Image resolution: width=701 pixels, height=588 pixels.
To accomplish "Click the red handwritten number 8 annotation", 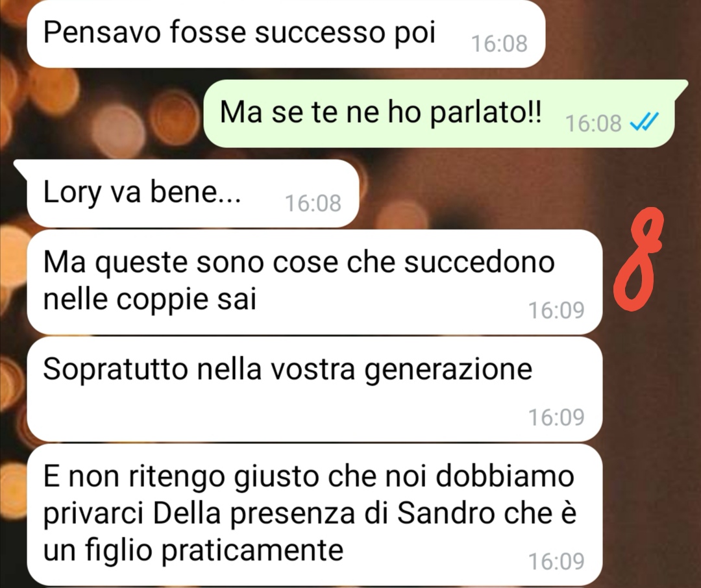I will click(x=639, y=260).
